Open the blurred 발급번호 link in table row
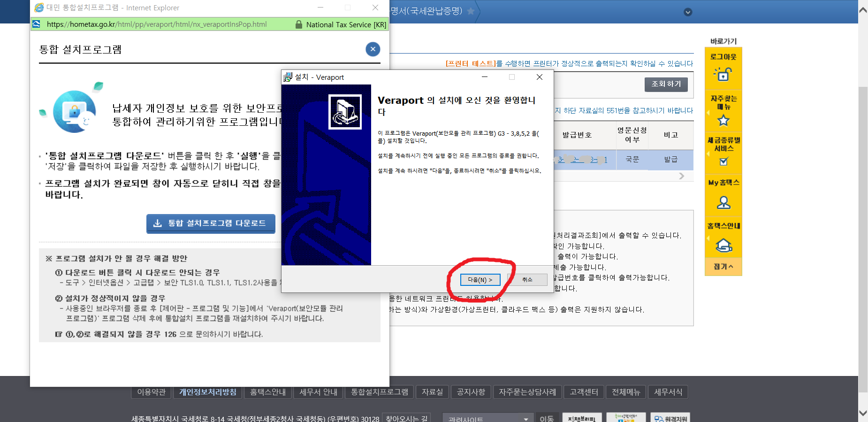 tap(582, 160)
